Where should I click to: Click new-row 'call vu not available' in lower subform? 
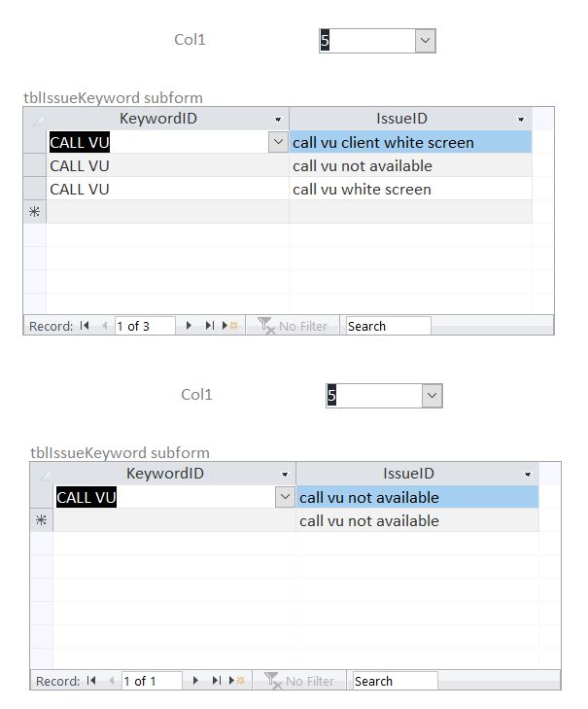417,520
